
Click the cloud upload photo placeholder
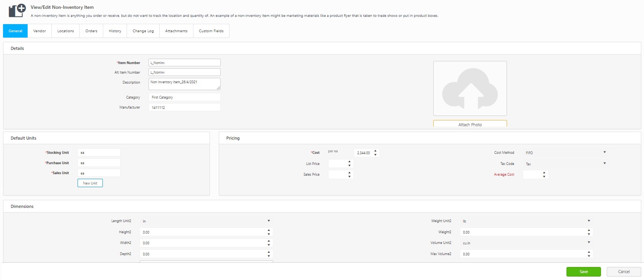470,88
